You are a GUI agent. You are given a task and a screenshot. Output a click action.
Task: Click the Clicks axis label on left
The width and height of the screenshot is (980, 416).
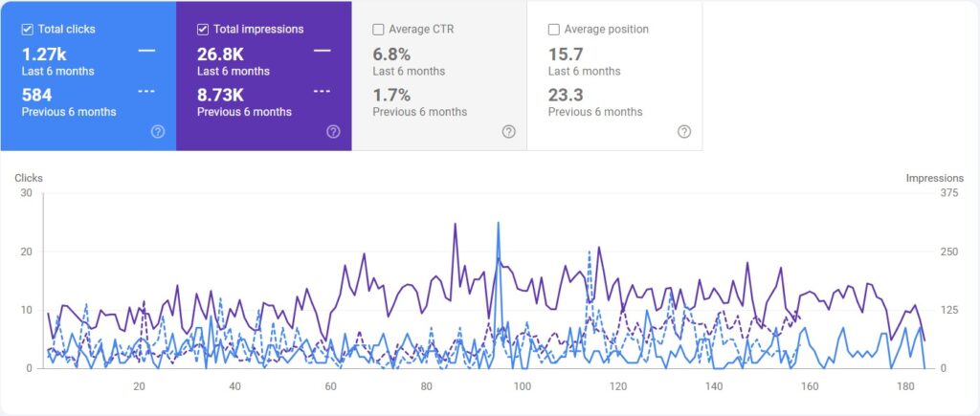point(29,178)
